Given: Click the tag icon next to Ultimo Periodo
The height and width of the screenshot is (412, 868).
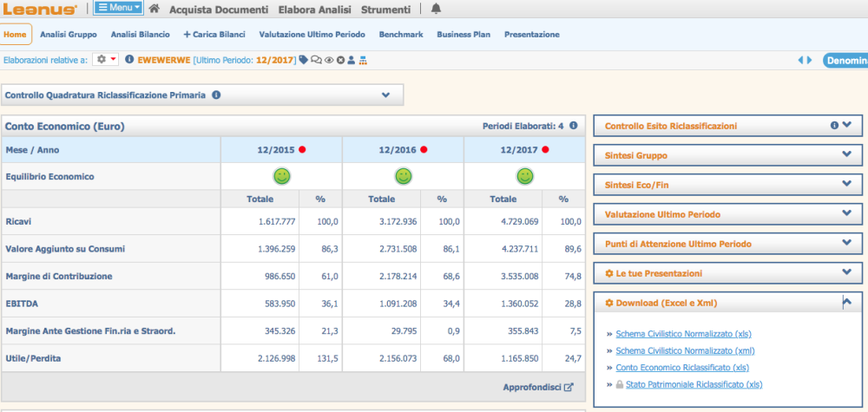Looking at the screenshot, I should (x=304, y=60).
